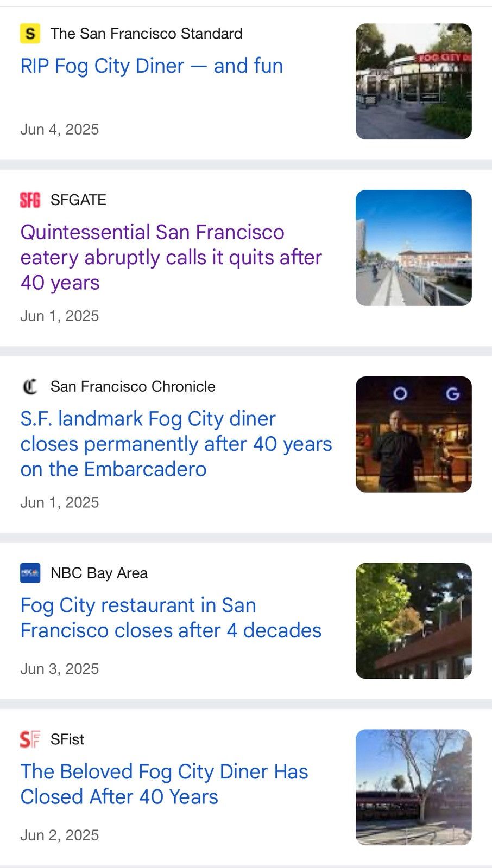Image resolution: width=492 pixels, height=868 pixels.
Task: Tap the Embarcadero waterfront thumbnail from SFGATE
Action: tap(414, 248)
